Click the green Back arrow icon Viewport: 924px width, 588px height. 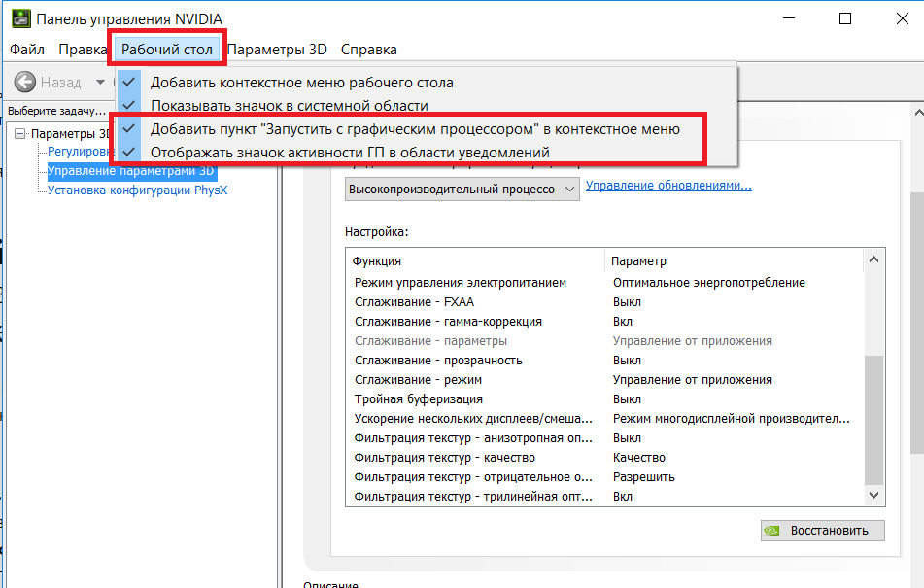pos(24,82)
